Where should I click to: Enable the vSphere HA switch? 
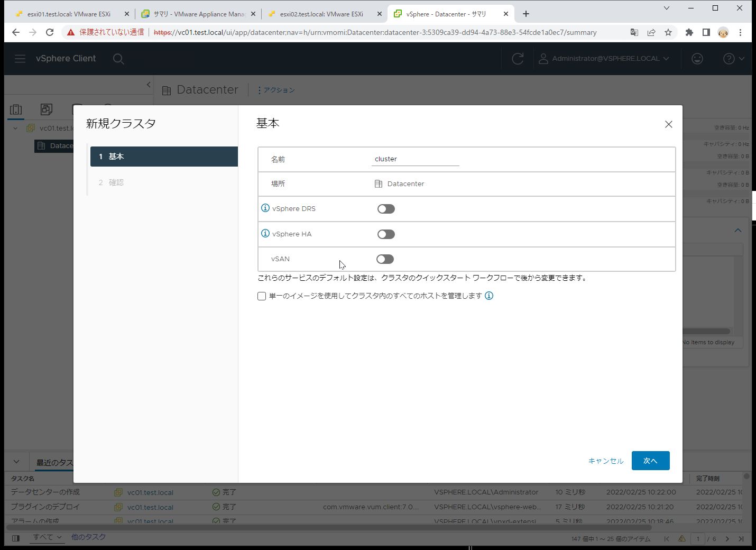tap(386, 234)
